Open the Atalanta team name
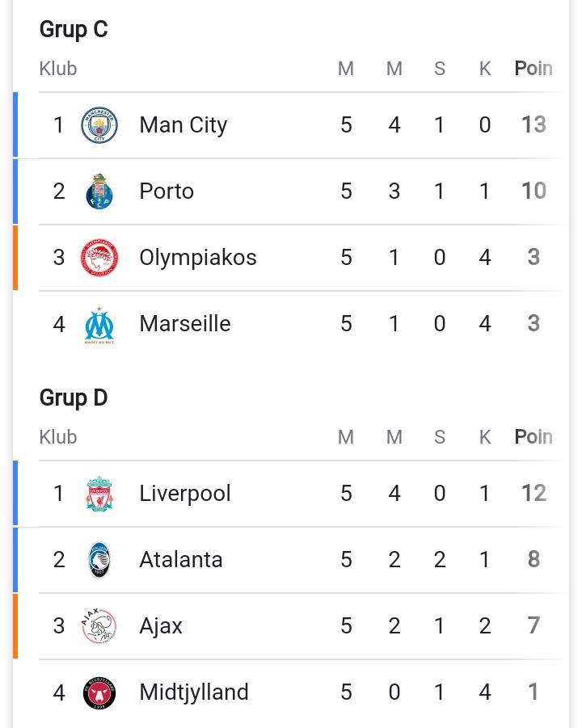The image size is (582, 728). tap(181, 559)
